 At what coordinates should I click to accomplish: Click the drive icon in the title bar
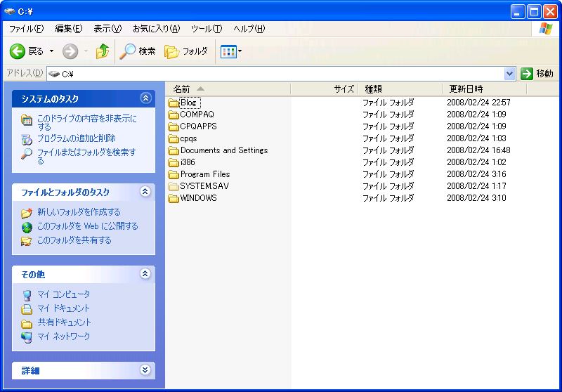point(10,11)
